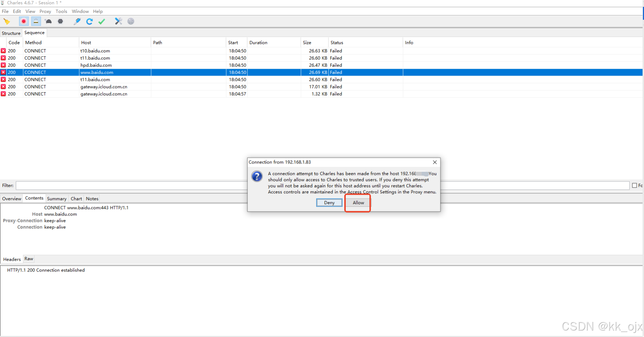Viewport: 644px width, 337px height.
Task: Select the Headers response tab
Action: 12,259
